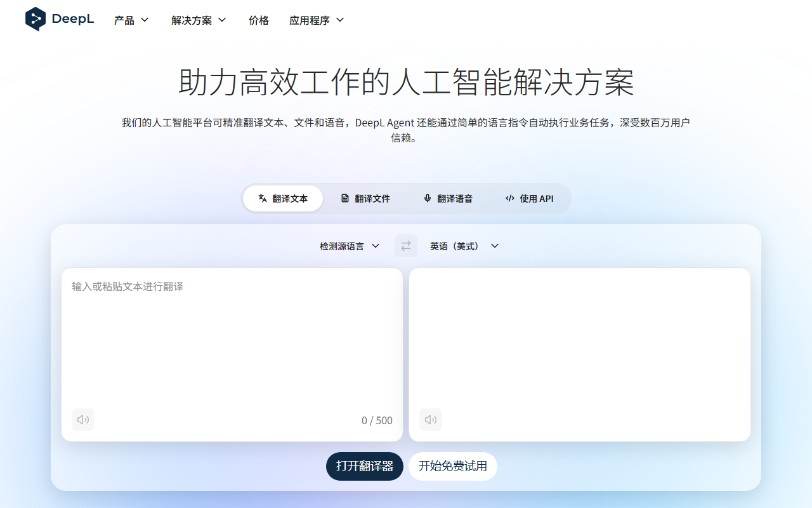The width and height of the screenshot is (812, 508).
Task: Click the code icon for 使用 API
Action: 510,198
